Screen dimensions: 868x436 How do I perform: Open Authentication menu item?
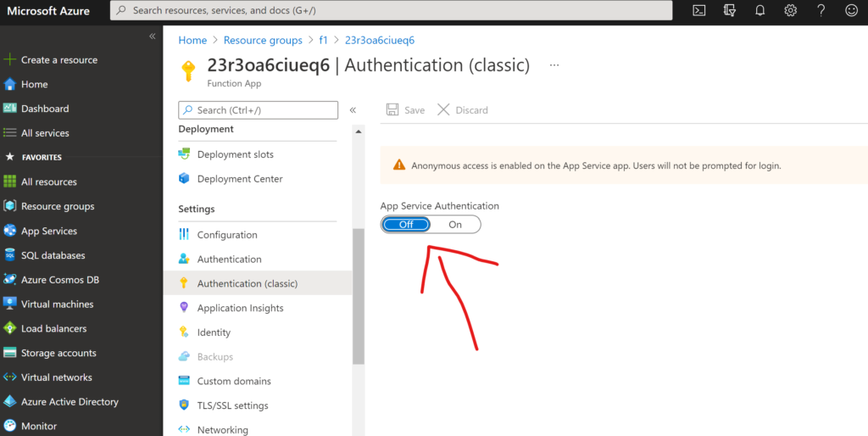(229, 259)
